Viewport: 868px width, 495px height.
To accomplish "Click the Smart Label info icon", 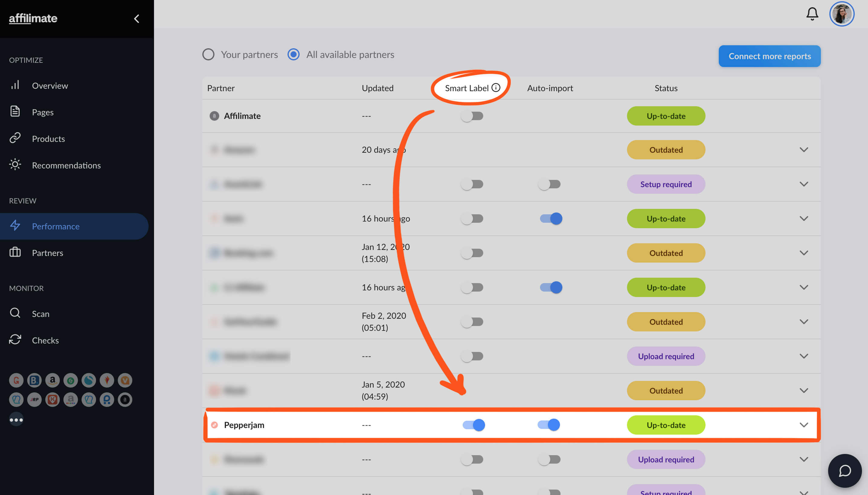I will (x=496, y=88).
